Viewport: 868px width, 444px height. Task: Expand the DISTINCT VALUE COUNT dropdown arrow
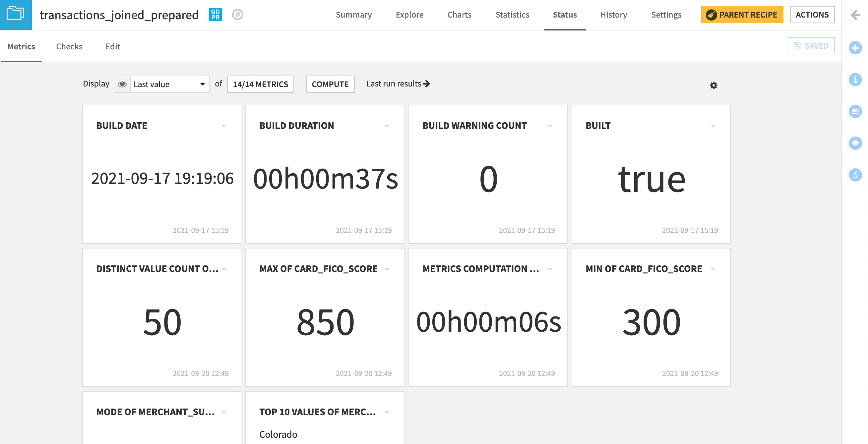224,268
